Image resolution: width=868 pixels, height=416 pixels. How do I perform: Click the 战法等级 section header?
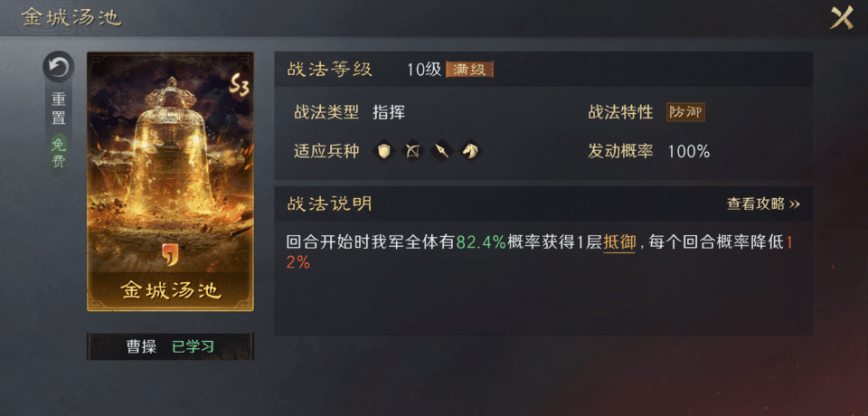tap(329, 70)
